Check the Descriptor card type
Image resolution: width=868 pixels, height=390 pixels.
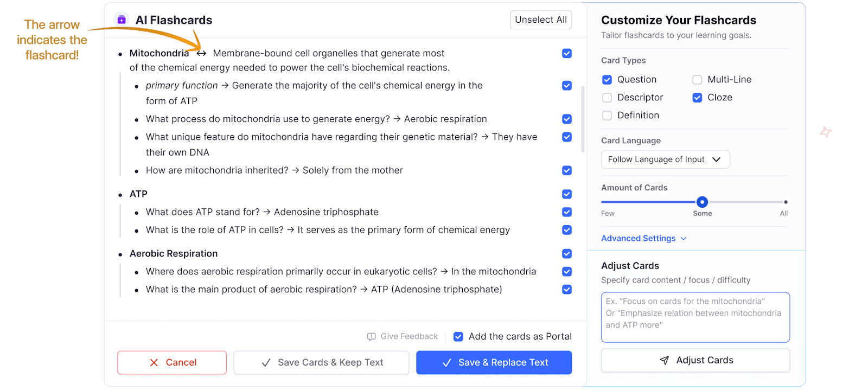coord(607,98)
